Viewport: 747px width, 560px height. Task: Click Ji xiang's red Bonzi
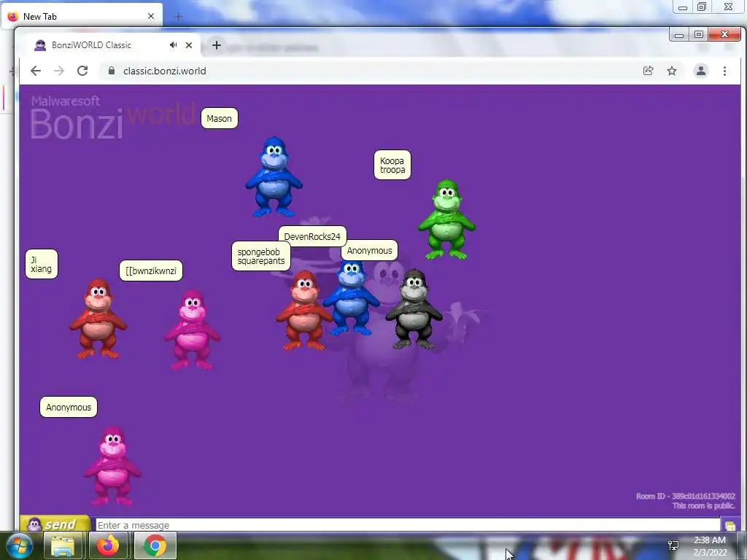[x=98, y=318]
